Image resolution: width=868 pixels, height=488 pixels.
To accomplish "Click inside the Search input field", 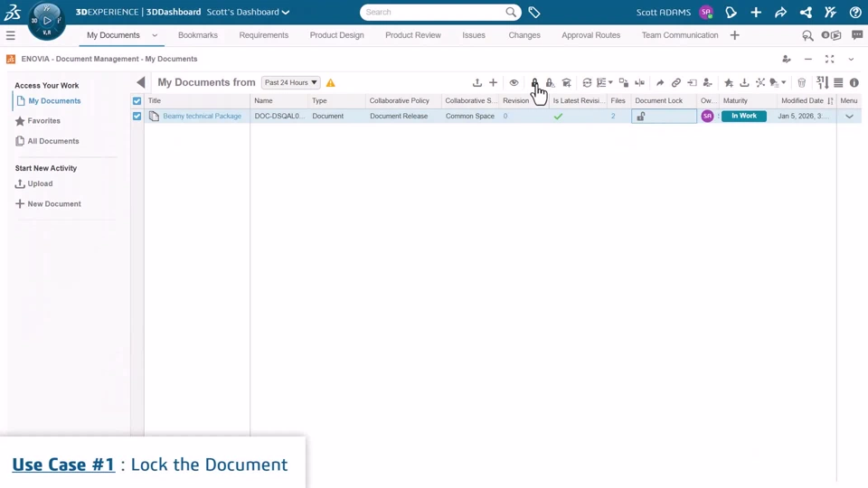I will pos(435,12).
